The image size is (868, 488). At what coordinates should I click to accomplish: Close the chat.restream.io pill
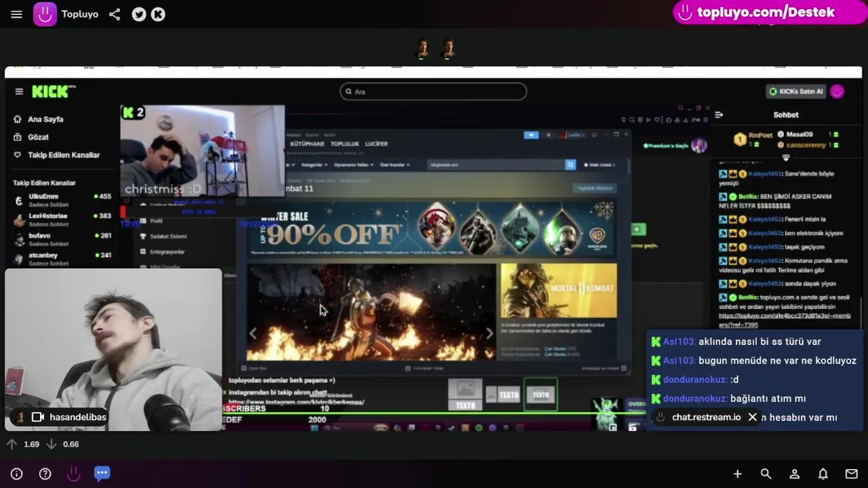[752, 418]
